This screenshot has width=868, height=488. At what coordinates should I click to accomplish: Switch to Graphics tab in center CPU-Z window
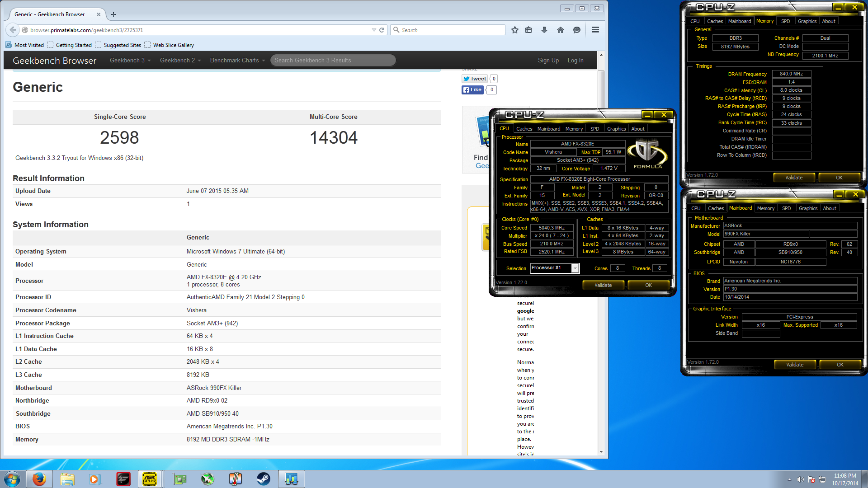(x=617, y=129)
